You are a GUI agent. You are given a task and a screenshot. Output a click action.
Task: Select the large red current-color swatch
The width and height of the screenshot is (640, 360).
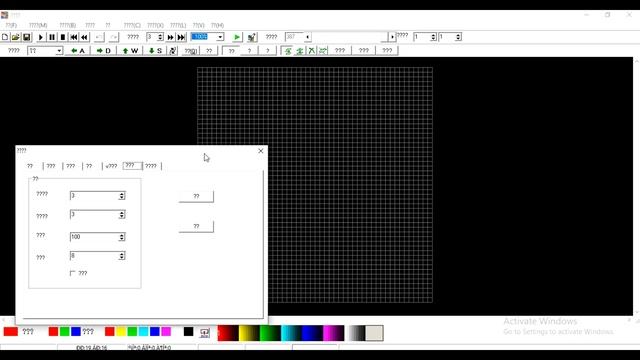click(11, 331)
